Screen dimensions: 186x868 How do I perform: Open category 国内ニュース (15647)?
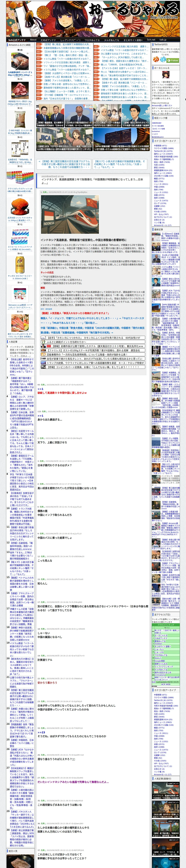(x=163, y=154)
